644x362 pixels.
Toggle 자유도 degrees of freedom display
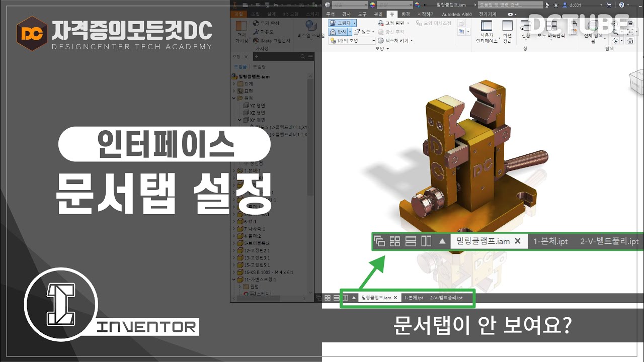pos(264,32)
